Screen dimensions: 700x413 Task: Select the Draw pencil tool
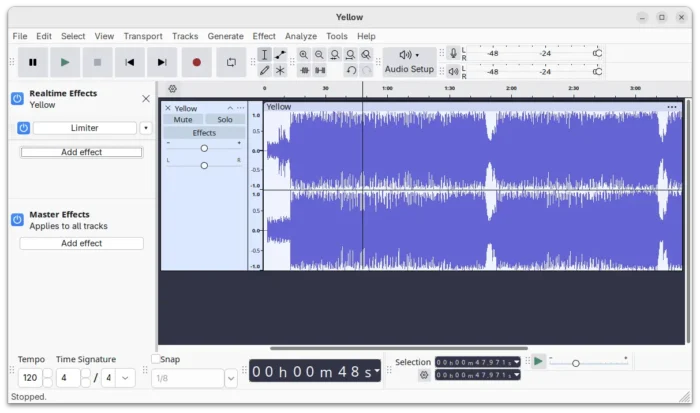pyautogui.click(x=264, y=71)
